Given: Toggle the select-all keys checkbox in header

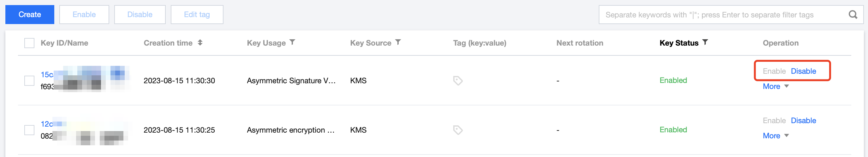Looking at the screenshot, I should click(x=29, y=43).
